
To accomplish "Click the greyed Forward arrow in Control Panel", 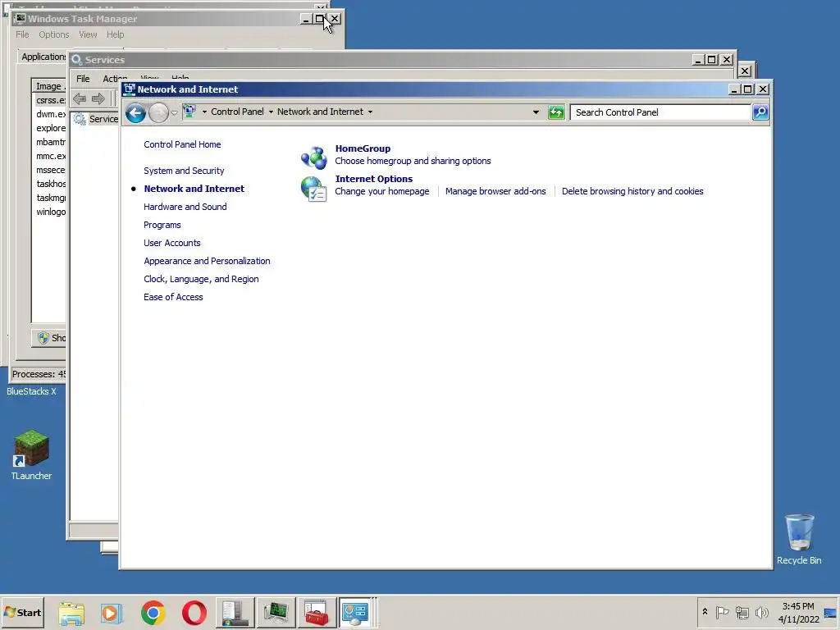I will point(158,112).
